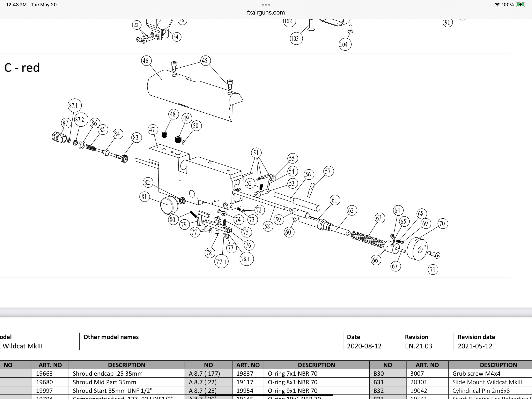The height and width of the screenshot is (399, 532).
Task: Tap O-ring 7x1 NBR 70 description
Action: pos(293,373)
